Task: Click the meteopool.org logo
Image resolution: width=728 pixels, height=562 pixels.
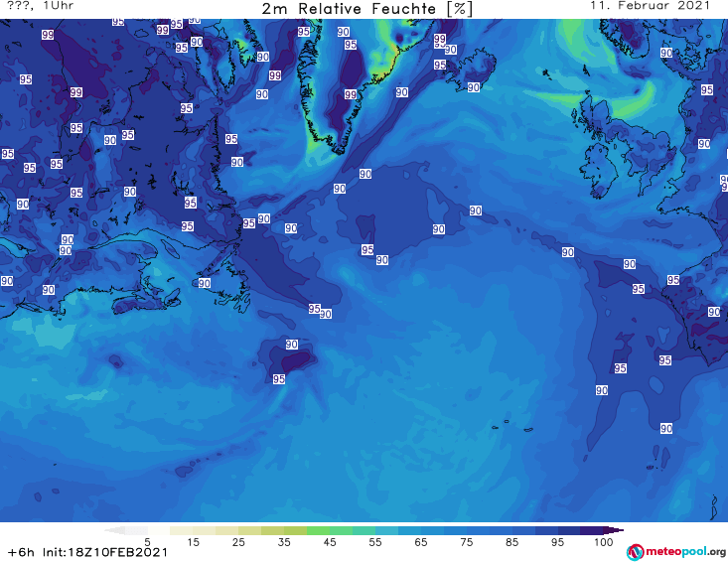Action: tap(676, 552)
